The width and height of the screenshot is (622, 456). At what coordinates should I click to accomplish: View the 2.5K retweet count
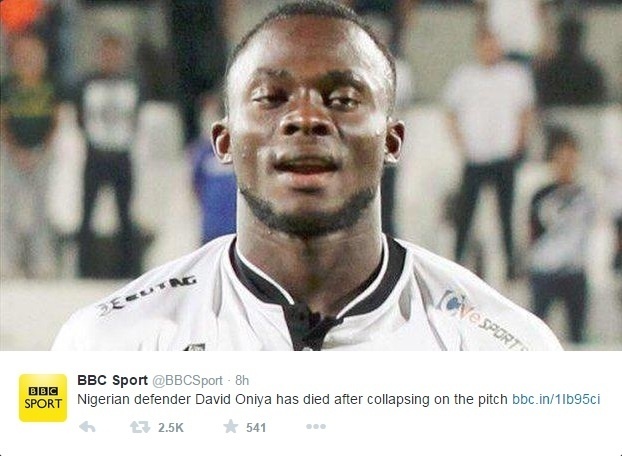pos(171,428)
